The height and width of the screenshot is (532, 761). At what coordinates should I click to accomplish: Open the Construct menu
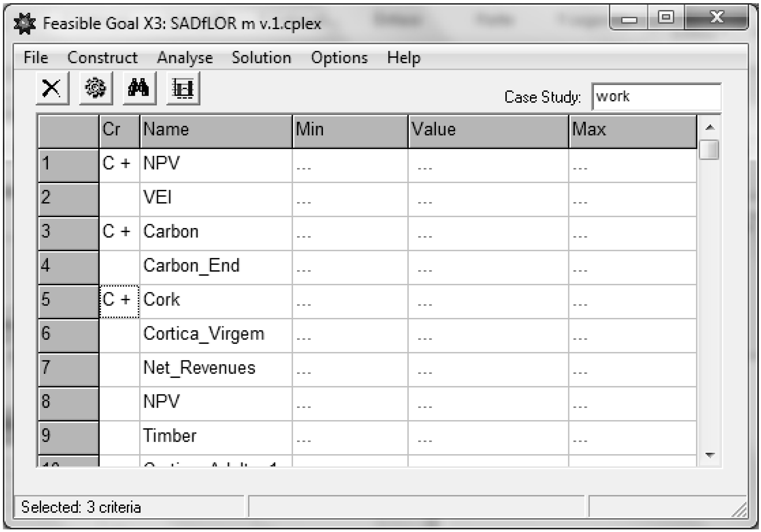[102, 58]
